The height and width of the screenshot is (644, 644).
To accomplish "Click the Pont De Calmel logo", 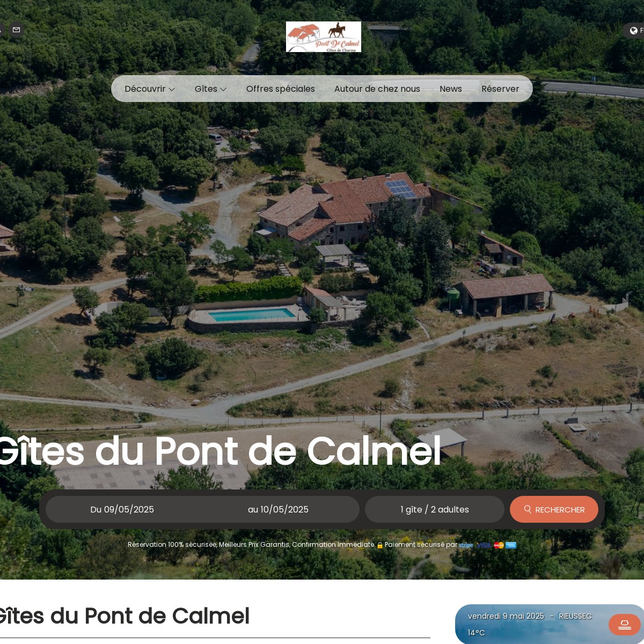I will (324, 36).
